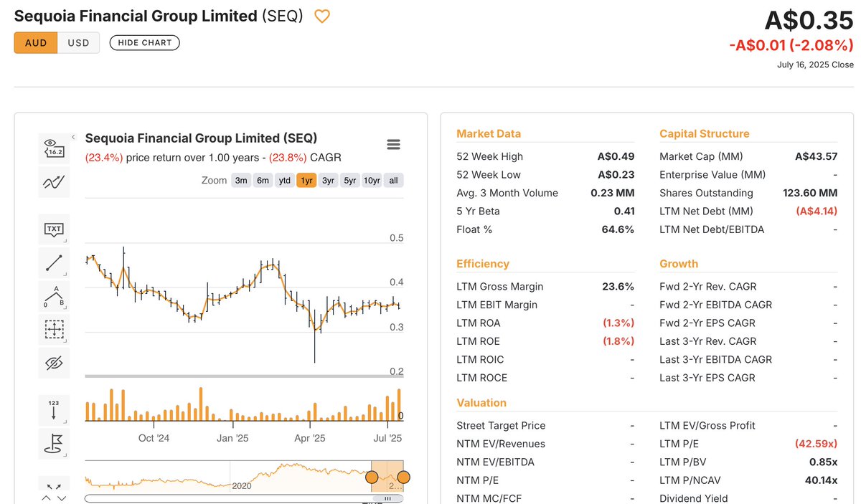Select the A-B Elliott wave tool
This screenshot has height=504, width=861.
[54, 296]
